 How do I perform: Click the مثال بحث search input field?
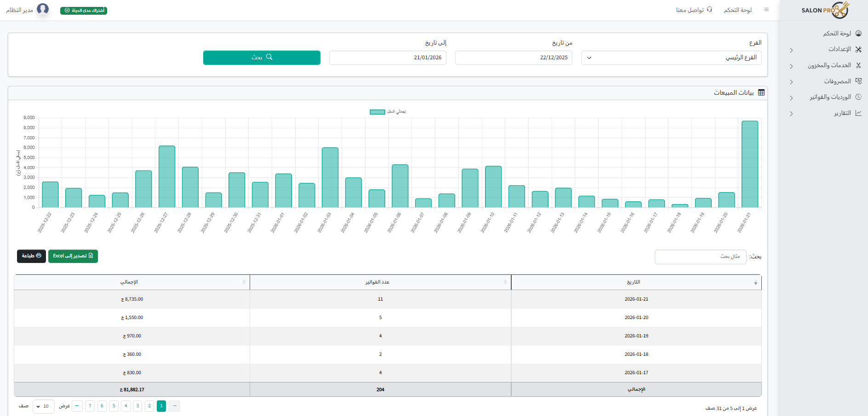pos(700,256)
